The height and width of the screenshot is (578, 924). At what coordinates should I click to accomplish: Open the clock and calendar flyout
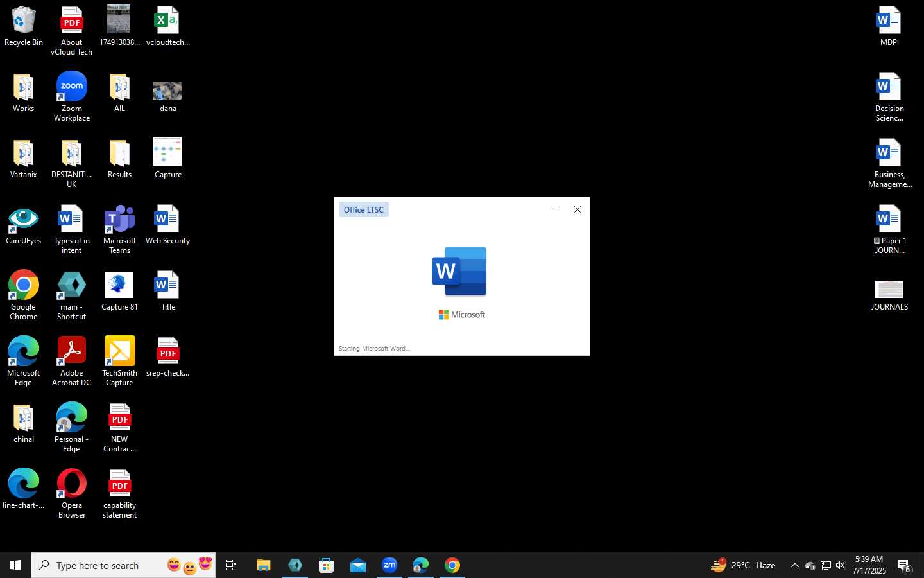click(869, 565)
